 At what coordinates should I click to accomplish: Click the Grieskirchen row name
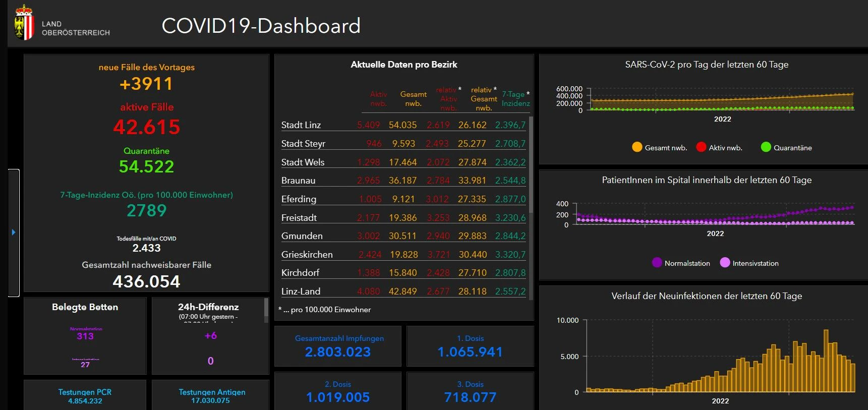[307, 255]
